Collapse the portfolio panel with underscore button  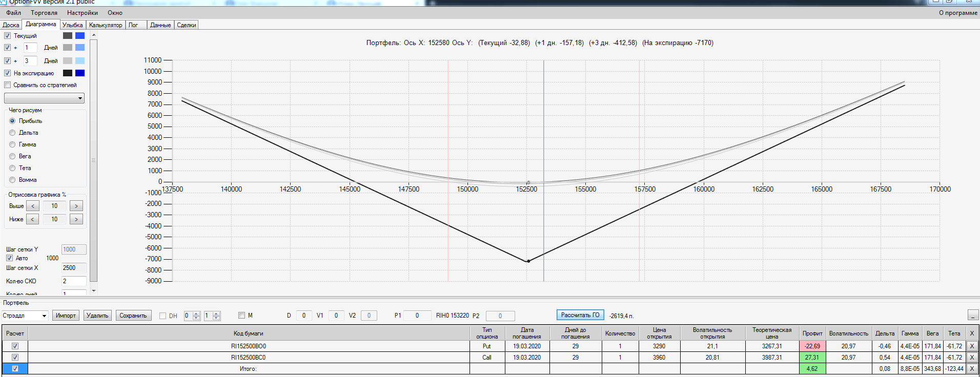click(973, 315)
